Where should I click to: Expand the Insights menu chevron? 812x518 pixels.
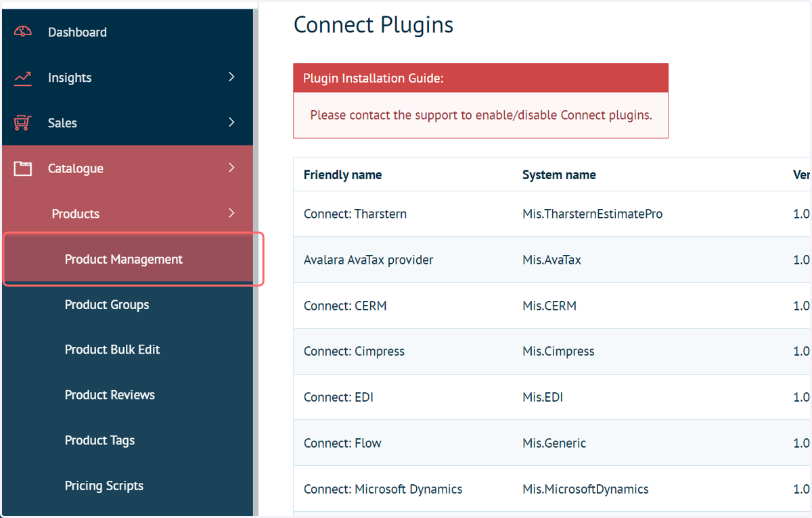coord(231,77)
